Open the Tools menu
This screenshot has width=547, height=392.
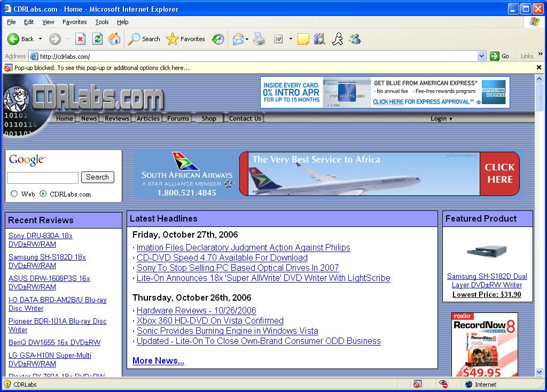click(x=101, y=22)
